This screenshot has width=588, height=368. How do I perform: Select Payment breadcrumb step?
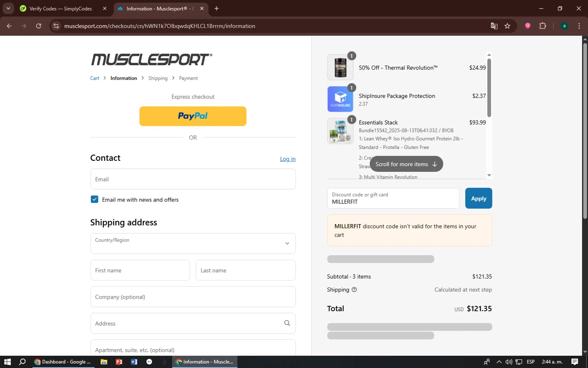pyautogui.click(x=188, y=78)
